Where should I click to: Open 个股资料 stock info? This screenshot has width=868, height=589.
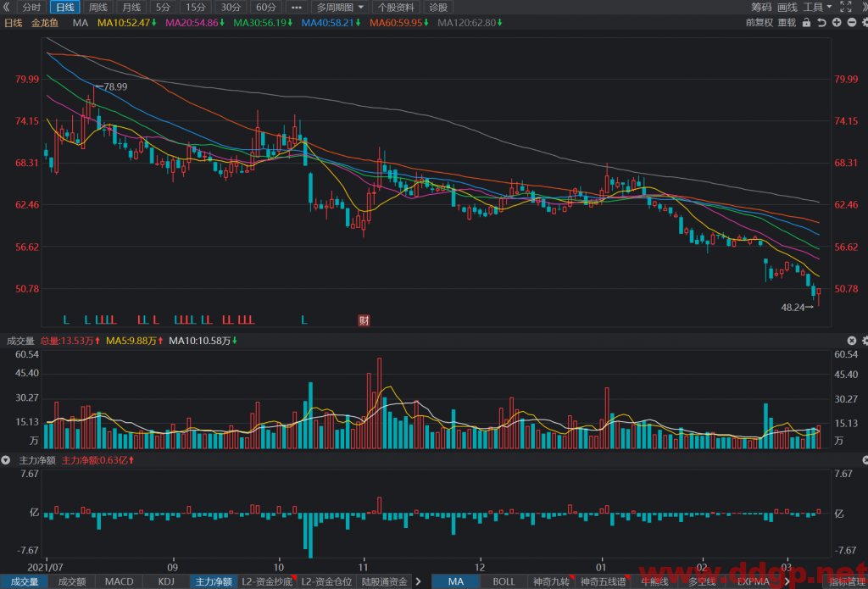[396, 7]
